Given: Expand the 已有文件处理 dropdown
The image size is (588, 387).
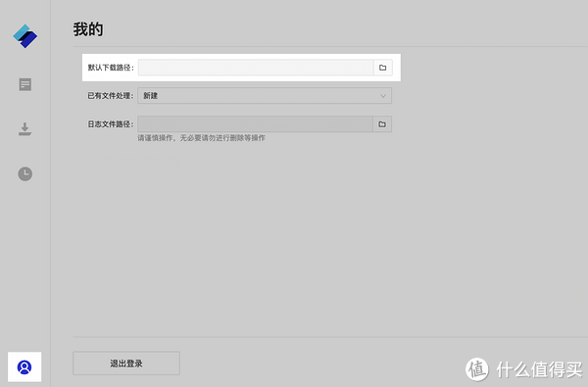Looking at the screenshot, I should 265,96.
